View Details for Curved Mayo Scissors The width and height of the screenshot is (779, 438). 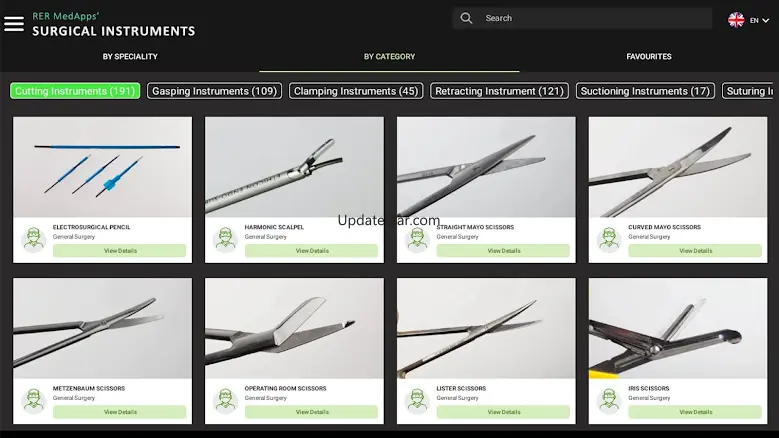[x=695, y=251]
